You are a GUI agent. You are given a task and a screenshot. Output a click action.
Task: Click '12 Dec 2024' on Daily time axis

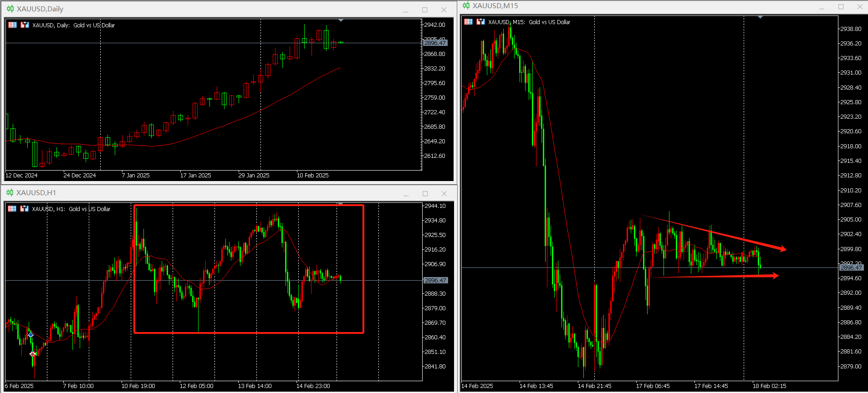21,175
